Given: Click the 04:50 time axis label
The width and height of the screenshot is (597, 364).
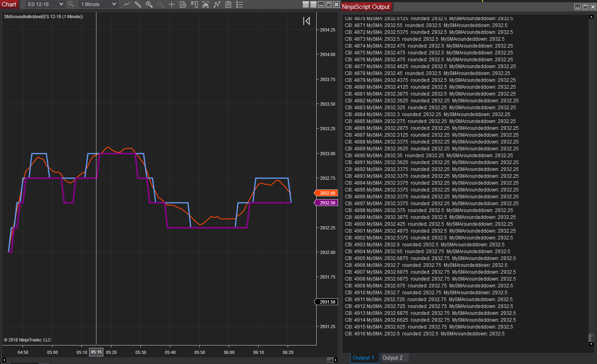Looking at the screenshot, I should point(23,352).
